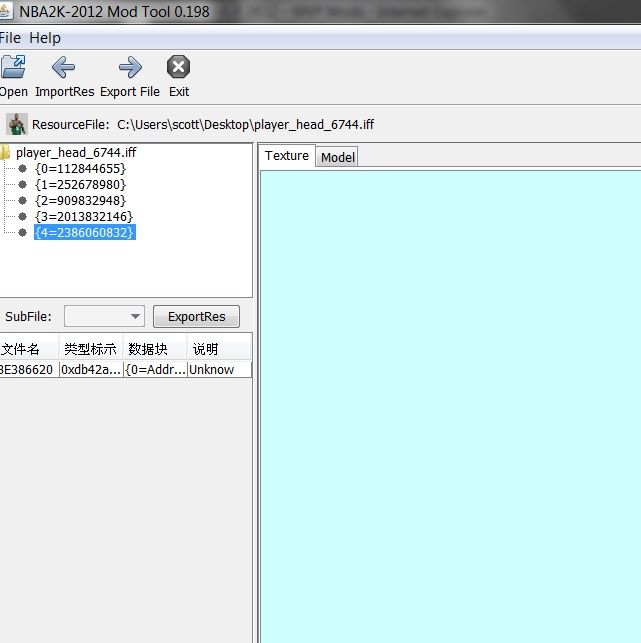
Task: Click the Export File right-arrow icon
Action: [130, 67]
